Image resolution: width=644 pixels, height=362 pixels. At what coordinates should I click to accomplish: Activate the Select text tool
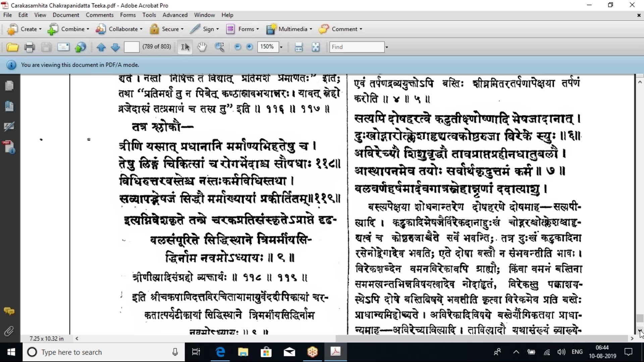(185, 47)
